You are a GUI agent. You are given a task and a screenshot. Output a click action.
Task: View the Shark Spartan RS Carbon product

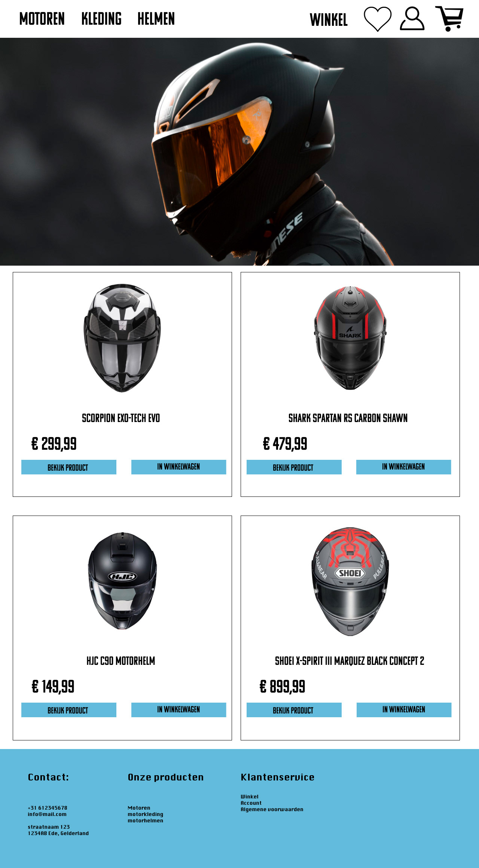pyautogui.click(x=294, y=467)
